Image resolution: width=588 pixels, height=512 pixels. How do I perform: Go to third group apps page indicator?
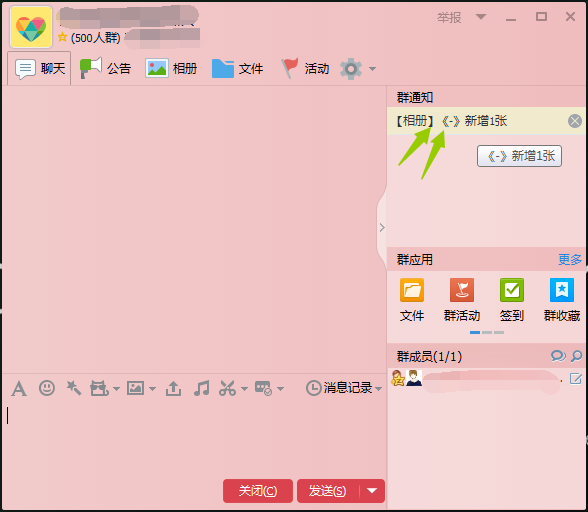click(x=499, y=332)
